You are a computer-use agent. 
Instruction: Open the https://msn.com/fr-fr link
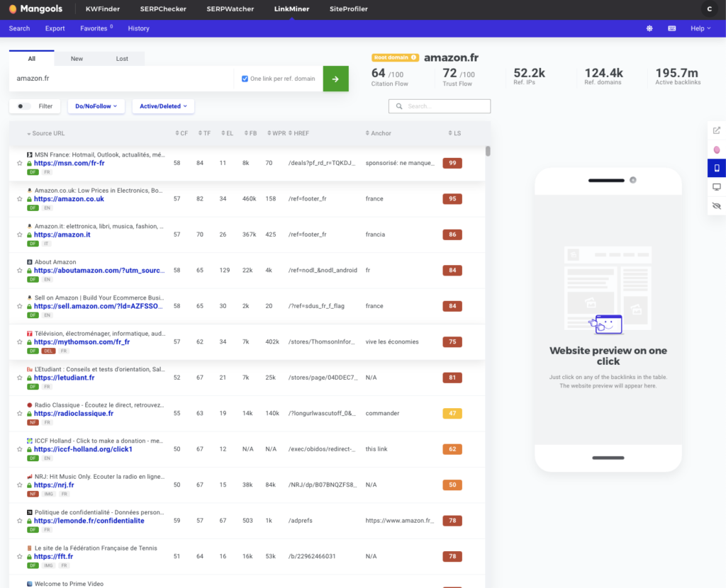[69, 164]
